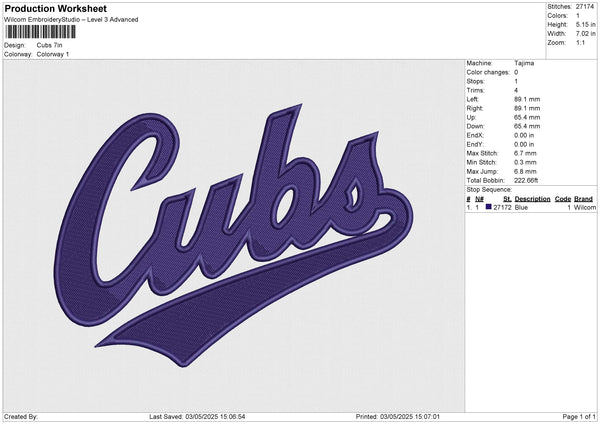The height and width of the screenshot is (424, 600).
Task: Click the stitch count '27172' in stop row
Action: 502,207
